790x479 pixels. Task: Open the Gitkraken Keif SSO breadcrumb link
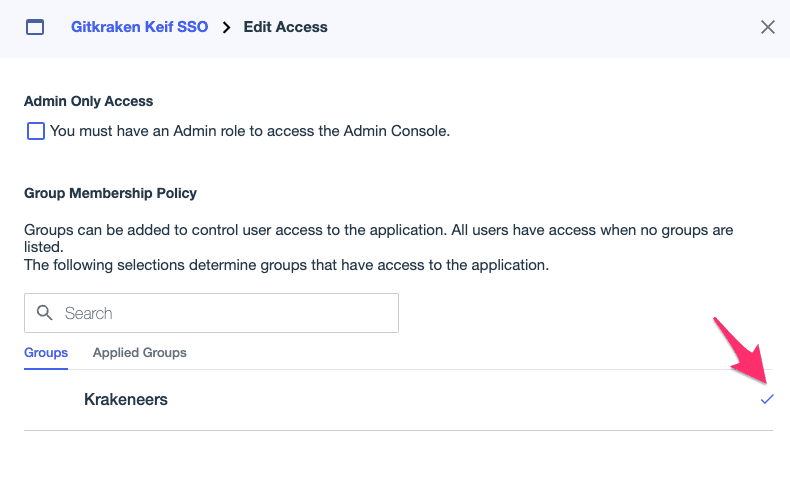coord(140,27)
